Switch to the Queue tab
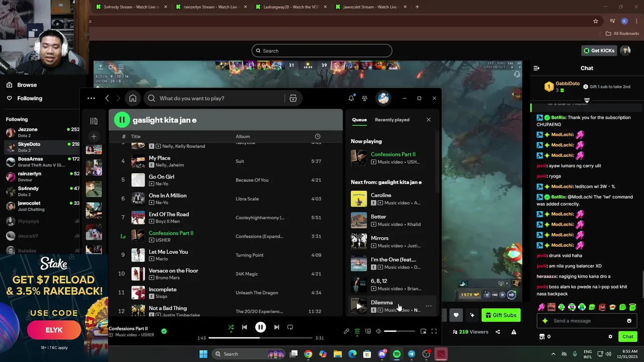Screen dimensions: 644x362 (x=359, y=120)
